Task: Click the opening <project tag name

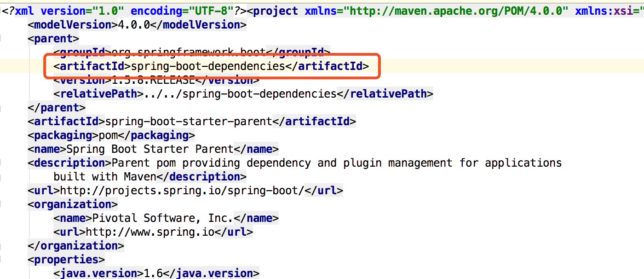Action: pyautogui.click(x=276, y=11)
